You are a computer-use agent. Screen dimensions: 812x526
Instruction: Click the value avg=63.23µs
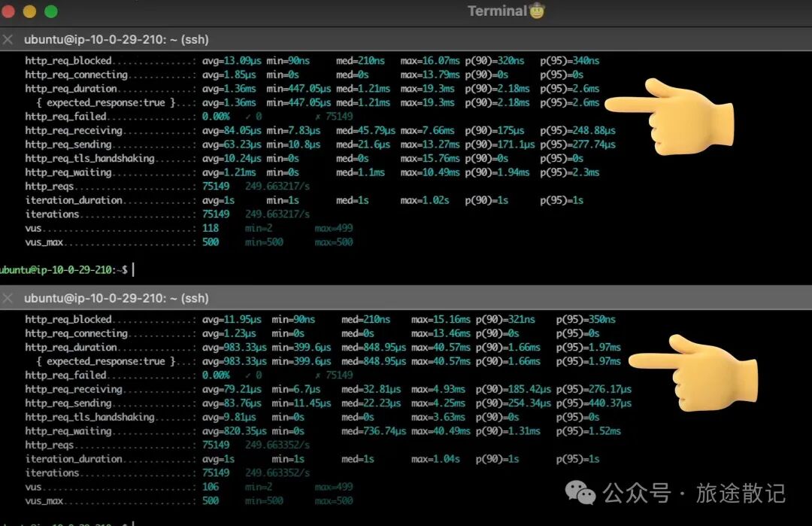(232, 144)
